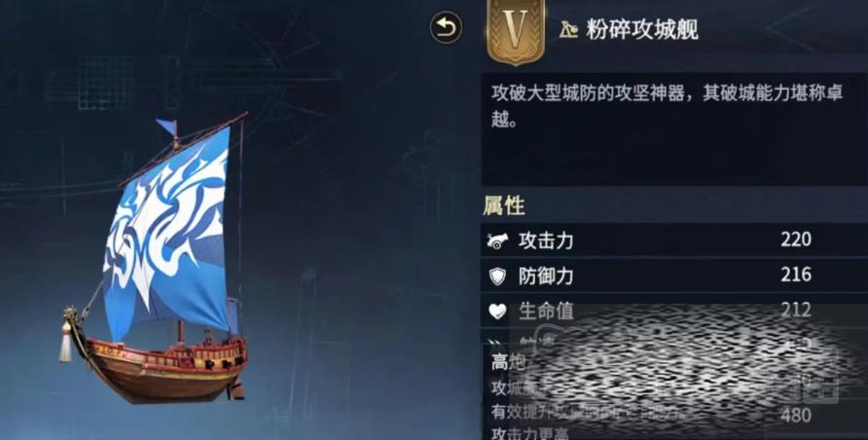Image resolution: width=868 pixels, height=440 pixels.
Task: Select the 攻击力 attribute row
Action: (674, 240)
